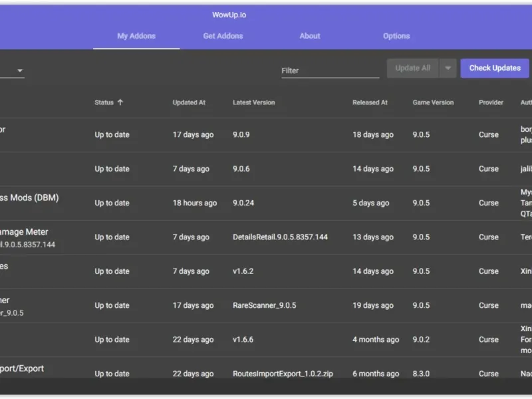Click the '19 days ago' released cell
Viewport: 532px width, 399px height.
(x=373, y=305)
